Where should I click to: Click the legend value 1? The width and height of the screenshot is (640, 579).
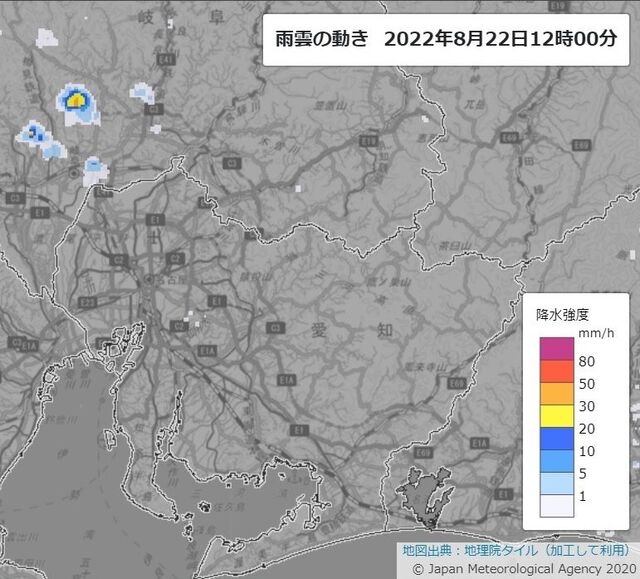tap(582, 496)
